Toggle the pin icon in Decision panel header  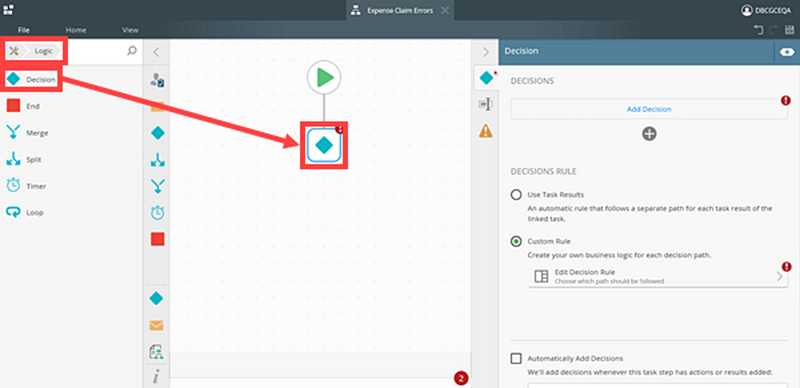pyautogui.click(x=787, y=52)
